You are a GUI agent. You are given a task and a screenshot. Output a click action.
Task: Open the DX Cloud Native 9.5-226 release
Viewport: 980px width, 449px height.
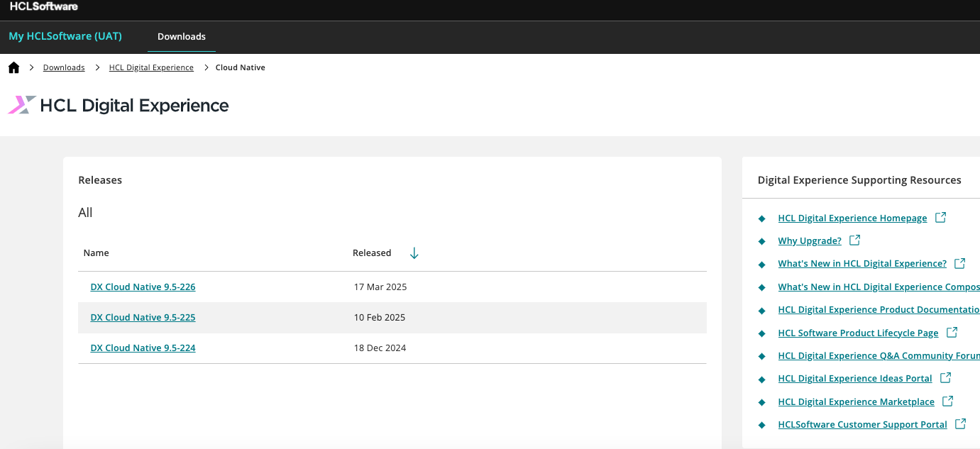click(x=143, y=287)
